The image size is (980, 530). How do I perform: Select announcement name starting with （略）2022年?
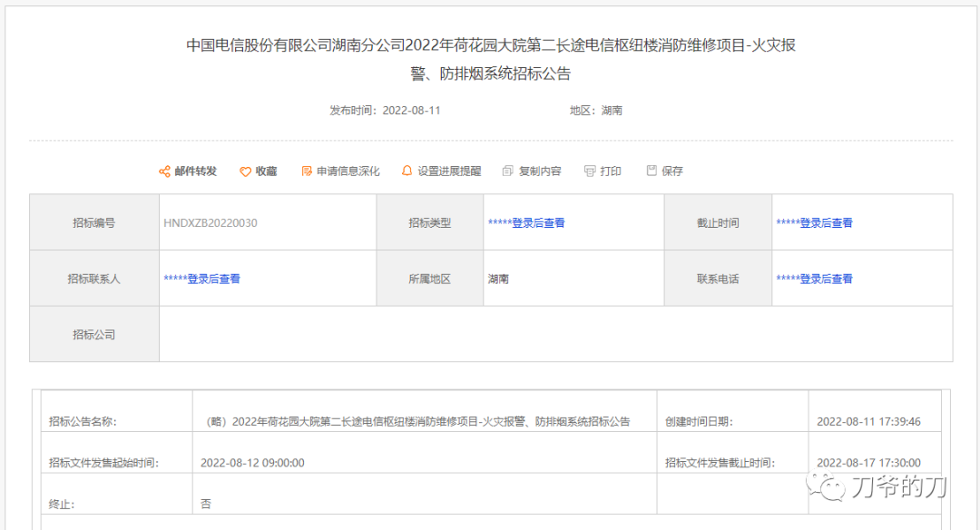click(418, 422)
